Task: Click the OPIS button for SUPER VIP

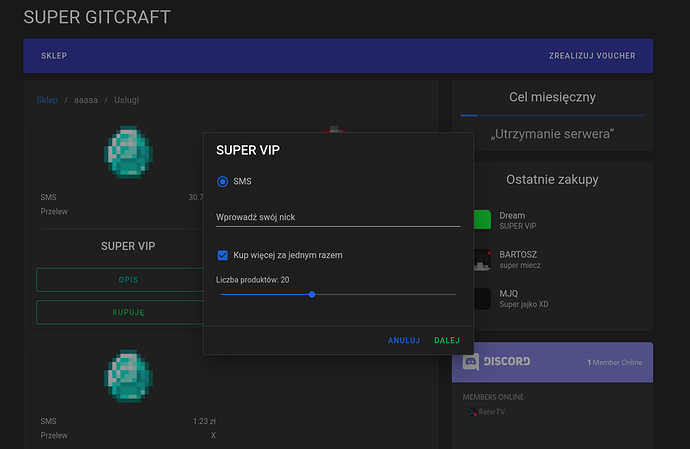Action: [x=129, y=280]
